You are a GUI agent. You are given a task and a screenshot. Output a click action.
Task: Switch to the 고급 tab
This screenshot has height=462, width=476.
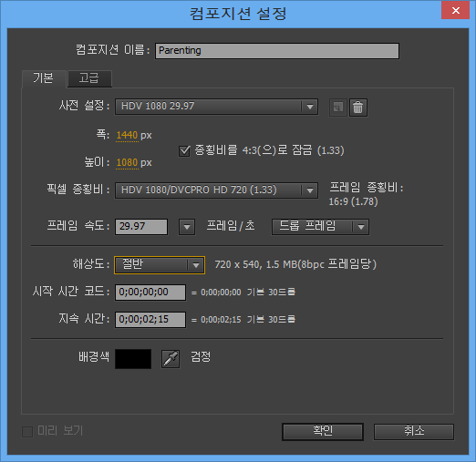click(x=89, y=78)
